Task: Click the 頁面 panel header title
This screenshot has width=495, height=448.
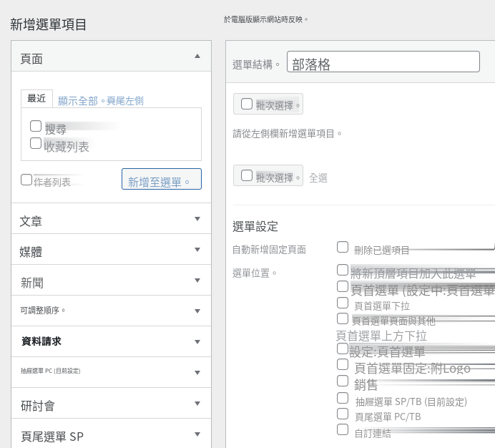Action: 31,59
